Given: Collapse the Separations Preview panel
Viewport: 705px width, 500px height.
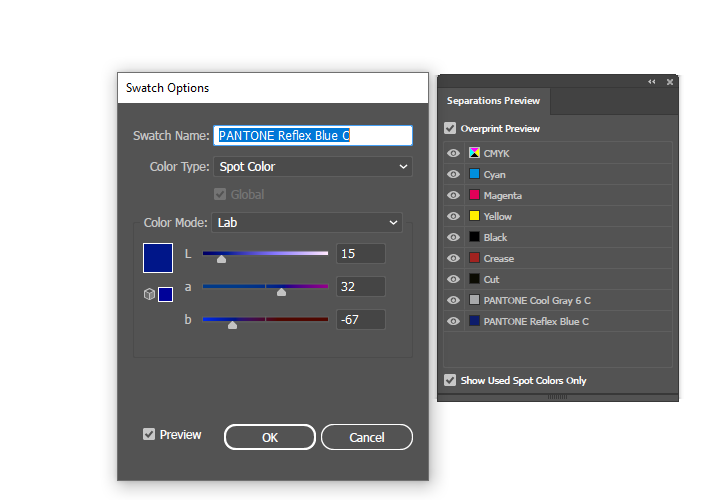Looking at the screenshot, I should tap(652, 81).
